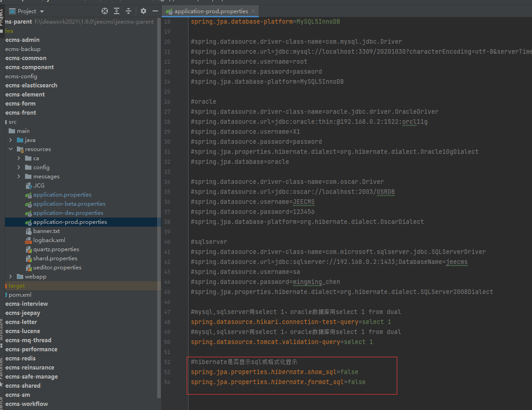Image resolution: width=532 pixels, height=410 pixels.
Task: Expand the java folder
Action: (x=11, y=140)
